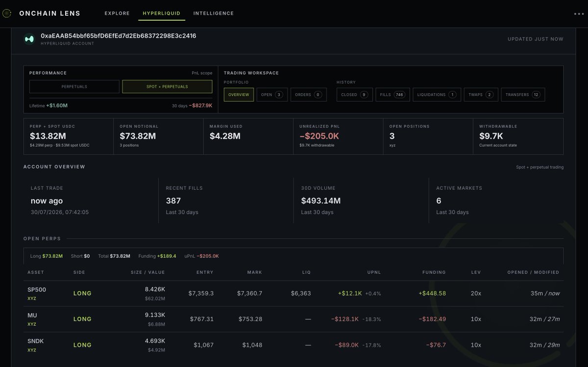Click the Hyperliquid account avatar icon
The image size is (588, 367).
(x=29, y=39)
